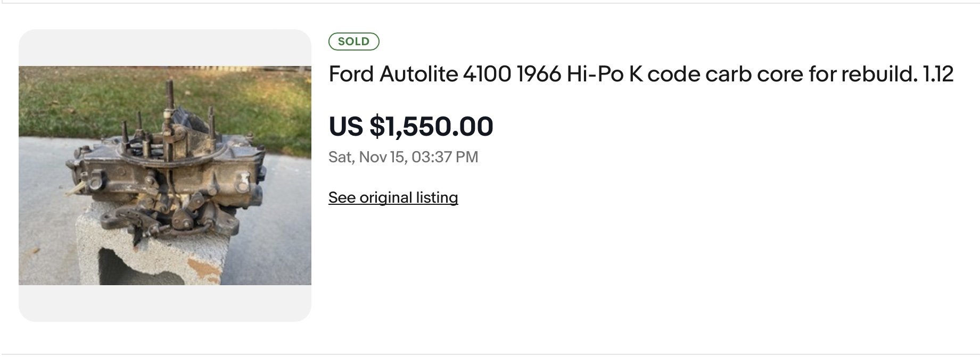Click the green SOLD badge
Screen dimensions: 980x357
[x=353, y=41]
